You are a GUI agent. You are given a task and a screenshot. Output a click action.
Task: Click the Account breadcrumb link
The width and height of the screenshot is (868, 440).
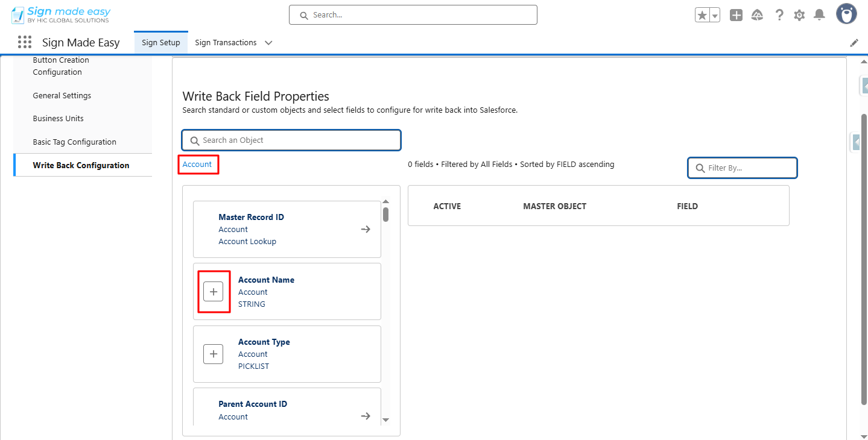[197, 164]
